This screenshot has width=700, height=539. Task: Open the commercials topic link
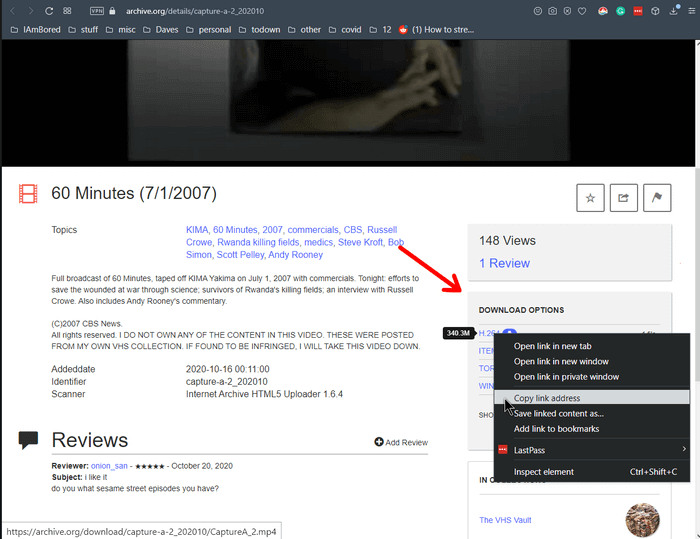(x=313, y=230)
